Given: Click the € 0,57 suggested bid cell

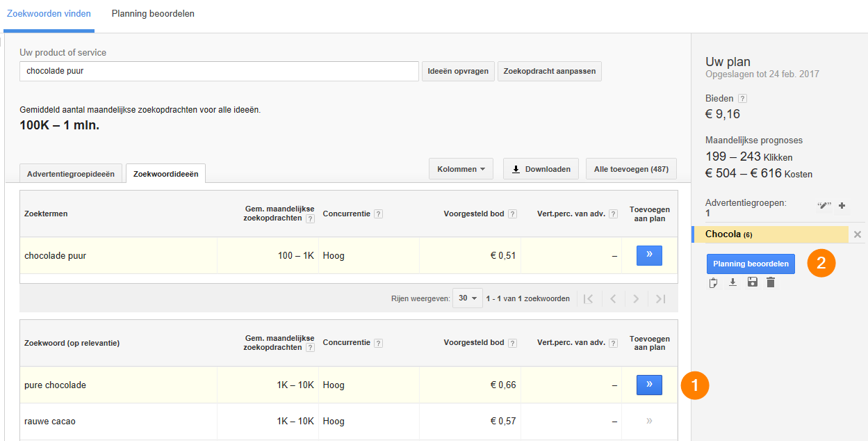Looking at the screenshot, I should tap(503, 421).
